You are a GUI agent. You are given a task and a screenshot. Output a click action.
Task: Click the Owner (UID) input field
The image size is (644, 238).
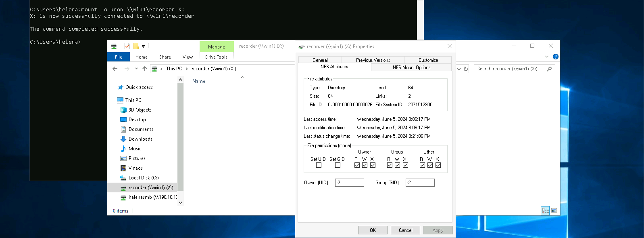350,183
